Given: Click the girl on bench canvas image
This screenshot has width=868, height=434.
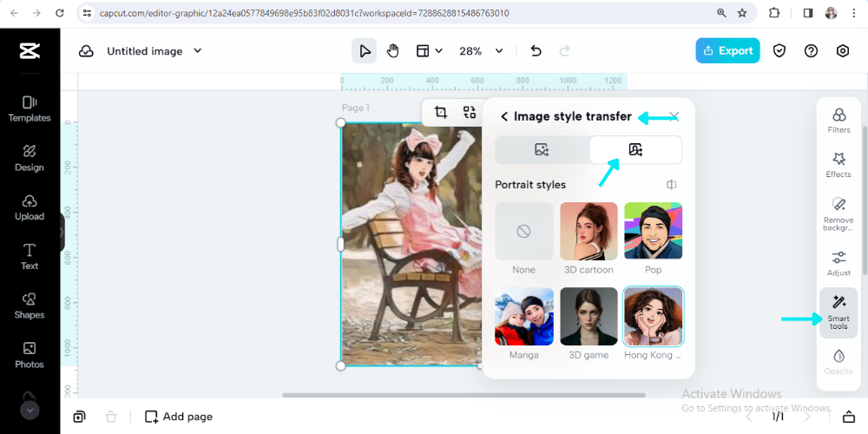Looking at the screenshot, I should point(411,244).
